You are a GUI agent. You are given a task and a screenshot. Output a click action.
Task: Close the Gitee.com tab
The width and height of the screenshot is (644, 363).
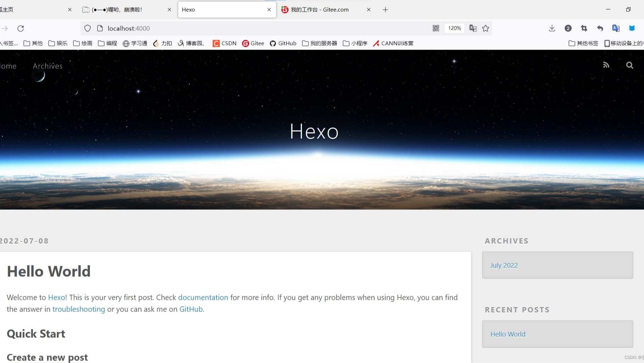pos(369,10)
